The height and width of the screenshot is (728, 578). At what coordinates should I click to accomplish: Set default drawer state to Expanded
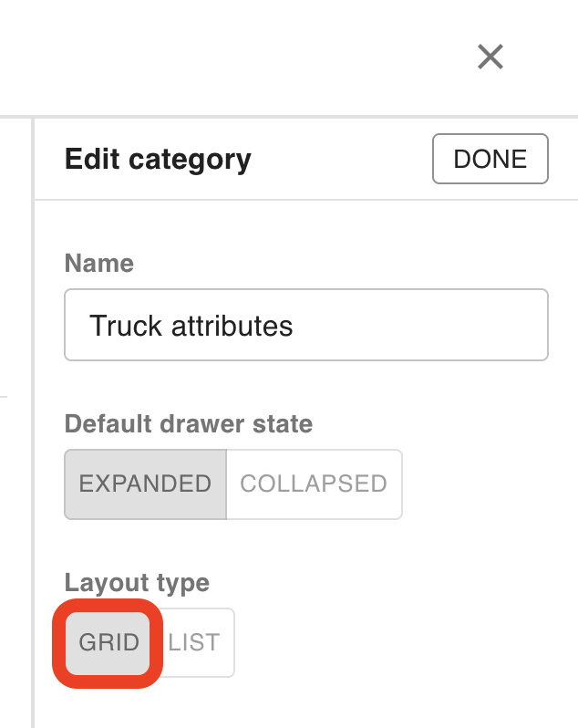(145, 484)
